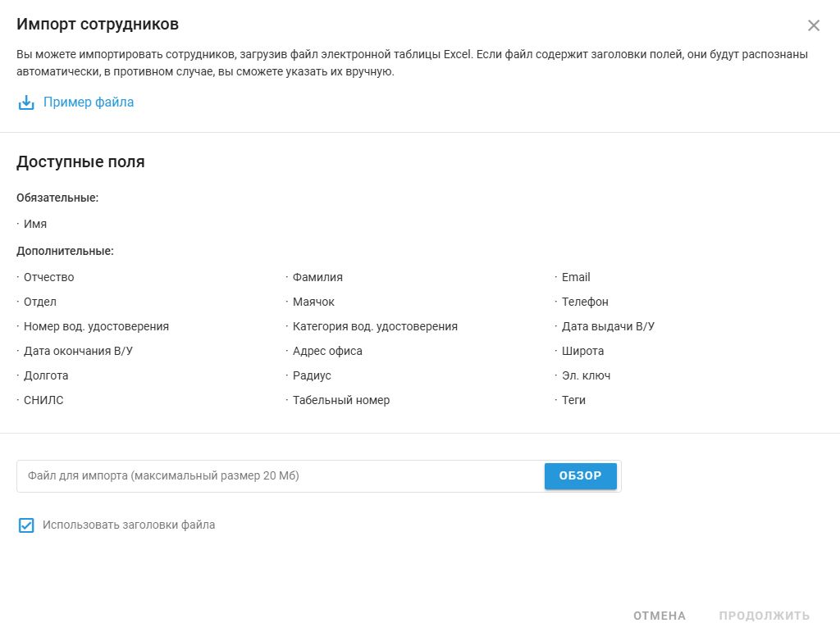Open the "Пример файла" link
840x641 pixels.
point(89,102)
